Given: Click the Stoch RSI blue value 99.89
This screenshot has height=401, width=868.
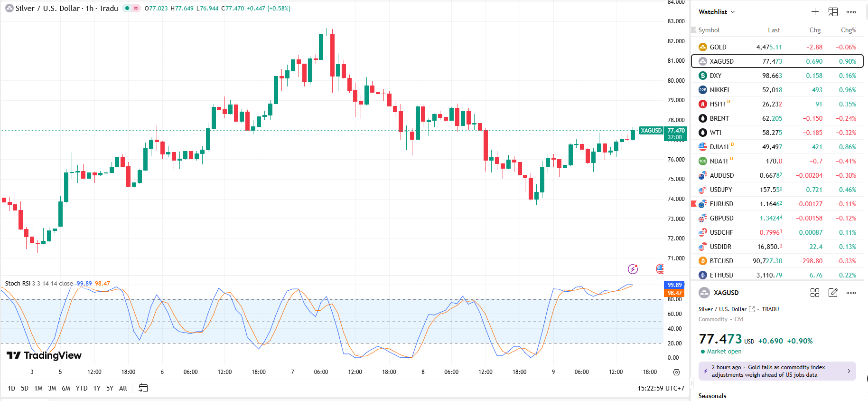Looking at the screenshot, I should point(84,284).
